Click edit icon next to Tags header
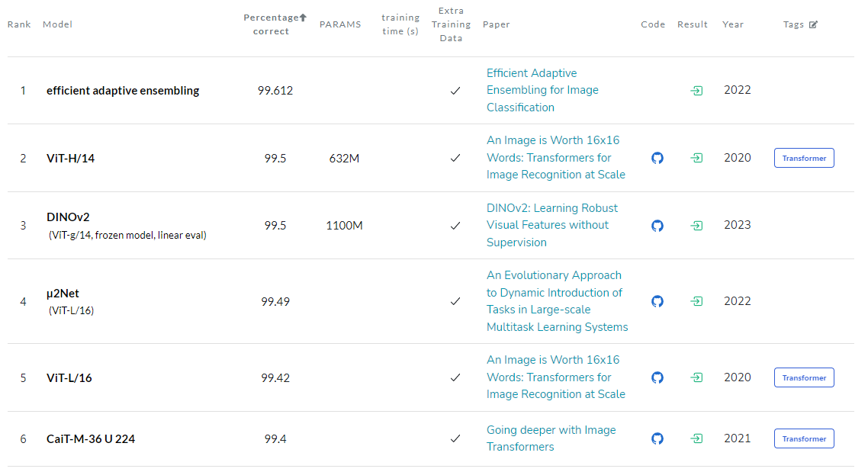Image resolution: width=868 pixels, height=472 pixels. click(x=813, y=24)
